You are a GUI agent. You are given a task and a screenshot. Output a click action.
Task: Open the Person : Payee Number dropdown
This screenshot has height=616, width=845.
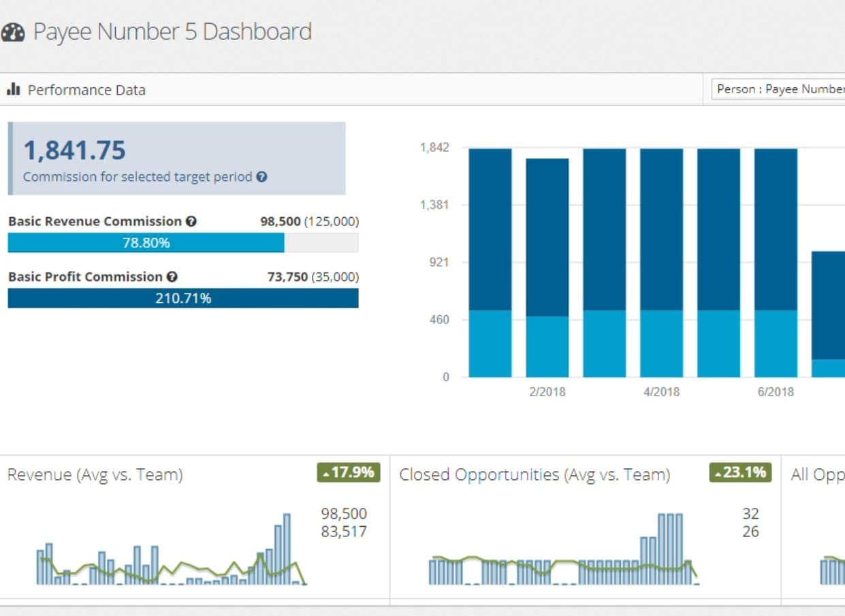tap(778, 89)
